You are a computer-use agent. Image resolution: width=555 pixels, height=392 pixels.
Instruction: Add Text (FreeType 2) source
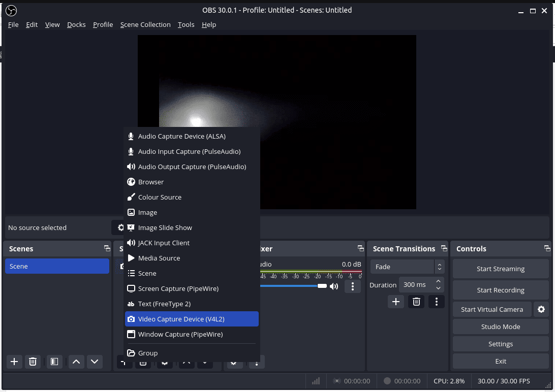(192, 303)
